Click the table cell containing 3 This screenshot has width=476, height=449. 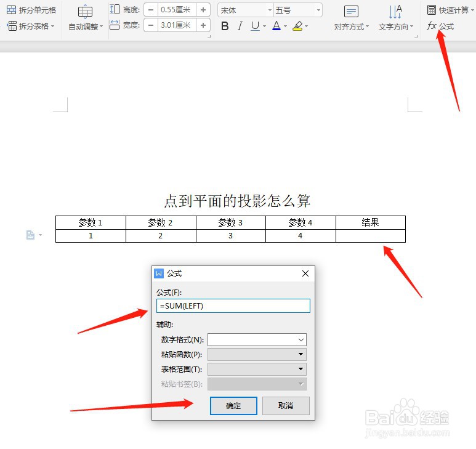coord(231,236)
